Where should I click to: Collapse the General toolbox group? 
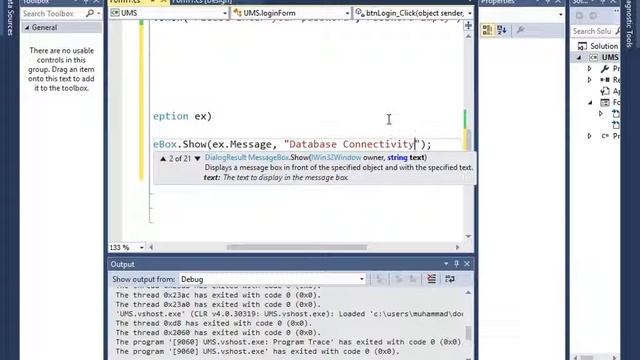pyautogui.click(x=27, y=27)
